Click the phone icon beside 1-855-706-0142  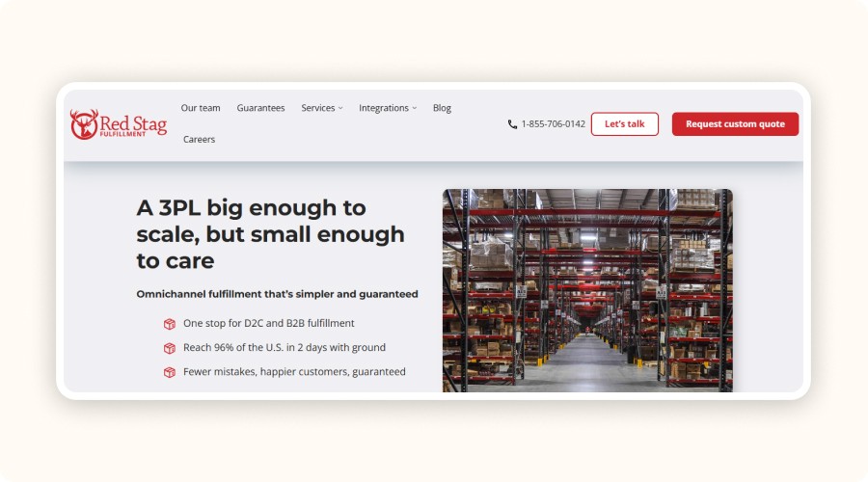coord(513,124)
